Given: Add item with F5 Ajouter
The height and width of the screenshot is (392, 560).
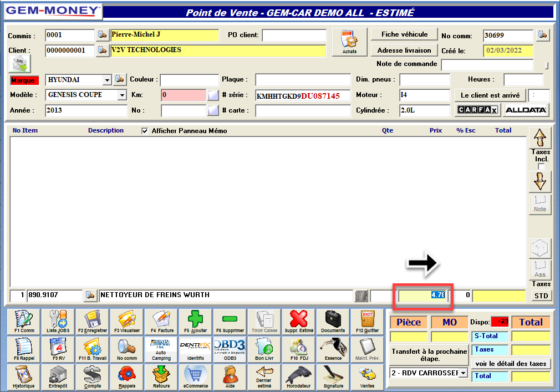Looking at the screenshot, I should click(195, 322).
